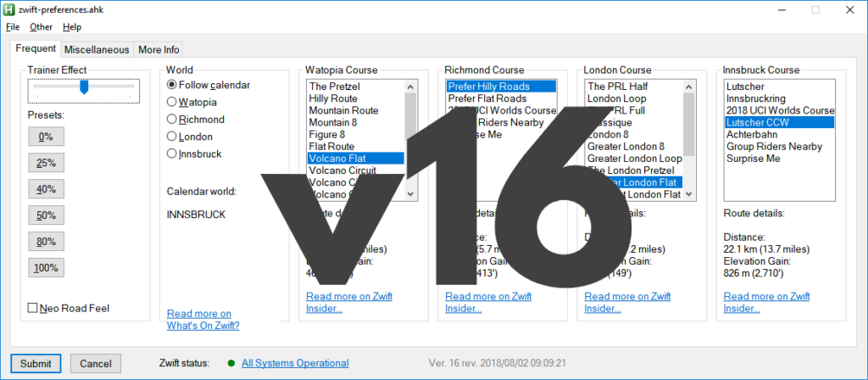Screen dimensions: 868x380
Task: Click the London Course list scroll down arrow
Action: click(x=688, y=194)
